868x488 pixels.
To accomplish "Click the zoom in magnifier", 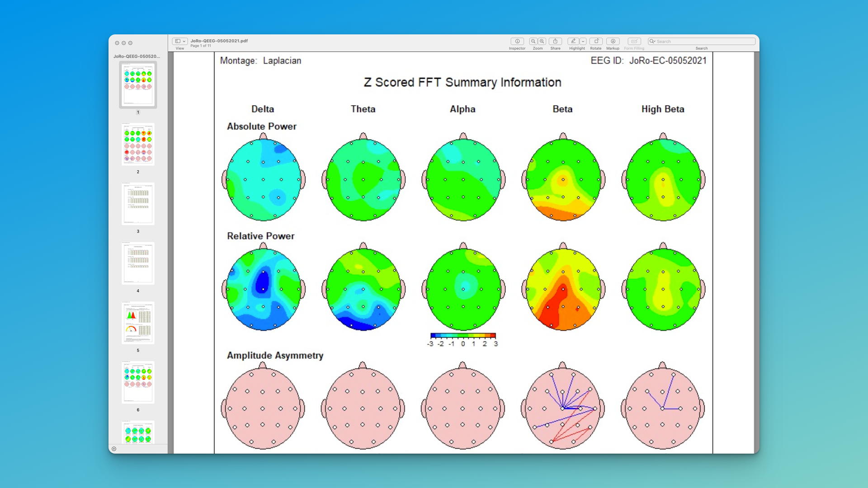I will coord(542,41).
